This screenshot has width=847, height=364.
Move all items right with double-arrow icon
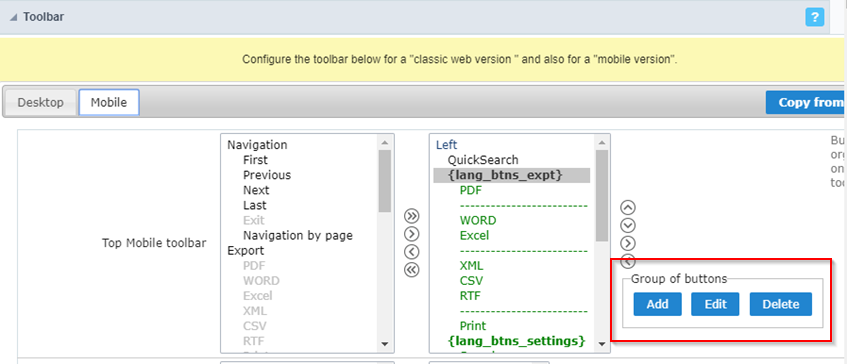point(412,217)
